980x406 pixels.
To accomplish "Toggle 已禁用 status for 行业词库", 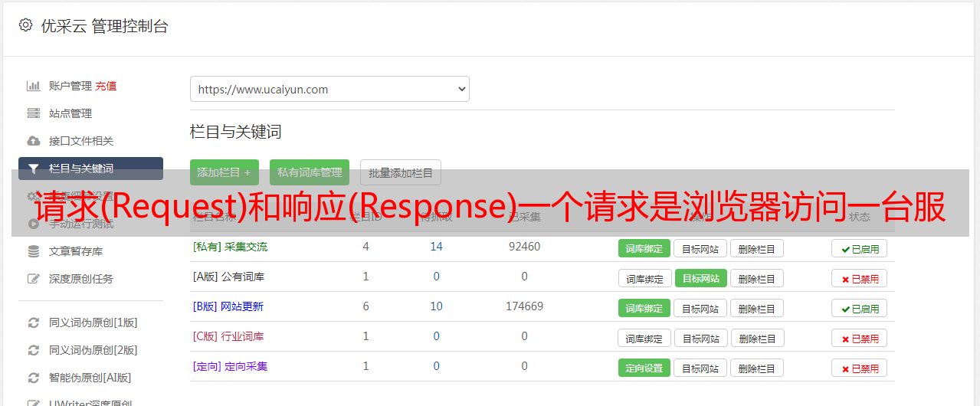I will click(x=860, y=338).
